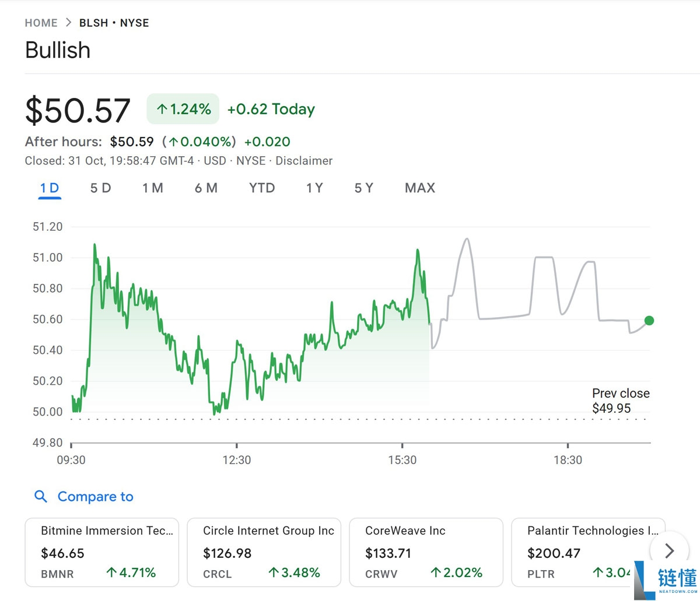Select the MAX range tab
The image size is (700, 601).
pos(420,188)
